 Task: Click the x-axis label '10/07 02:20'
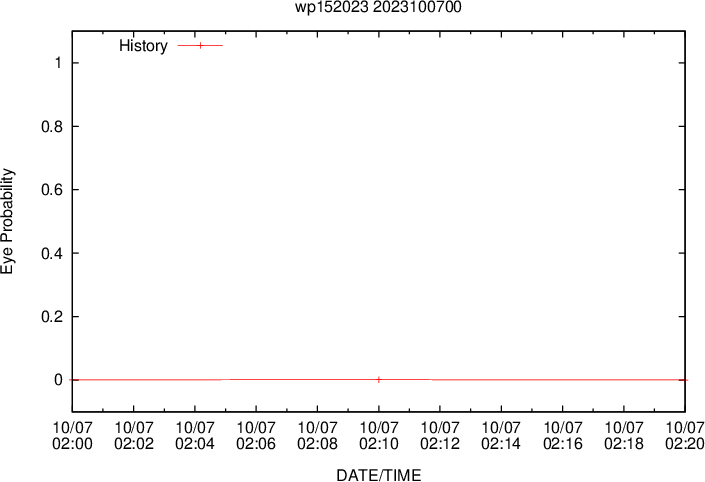coord(685,435)
